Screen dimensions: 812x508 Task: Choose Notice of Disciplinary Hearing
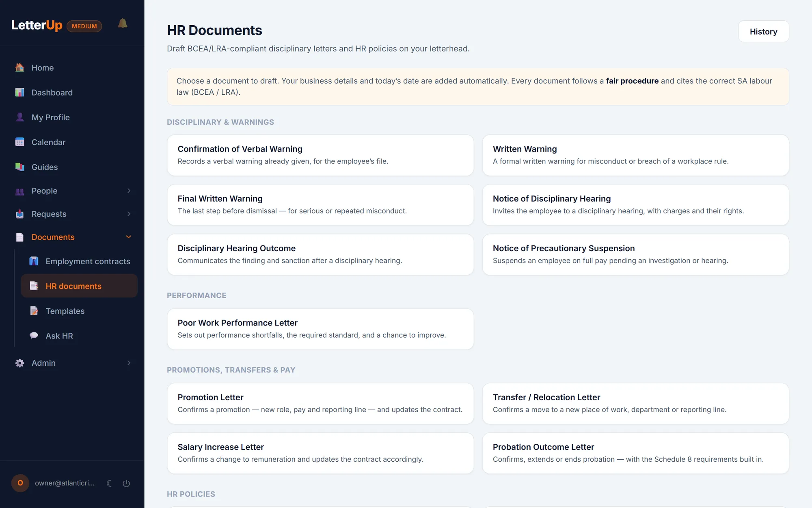(635, 205)
